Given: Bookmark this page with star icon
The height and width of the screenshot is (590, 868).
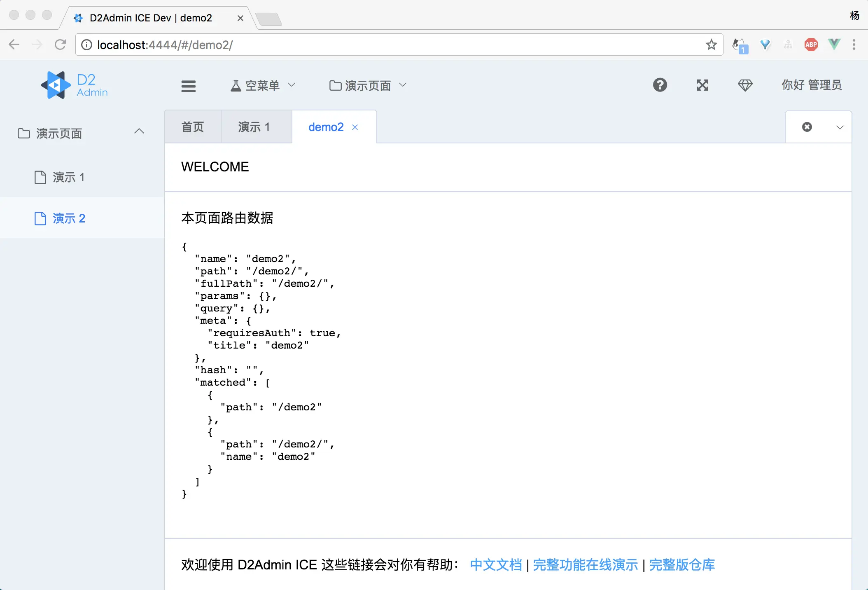Looking at the screenshot, I should pos(711,44).
